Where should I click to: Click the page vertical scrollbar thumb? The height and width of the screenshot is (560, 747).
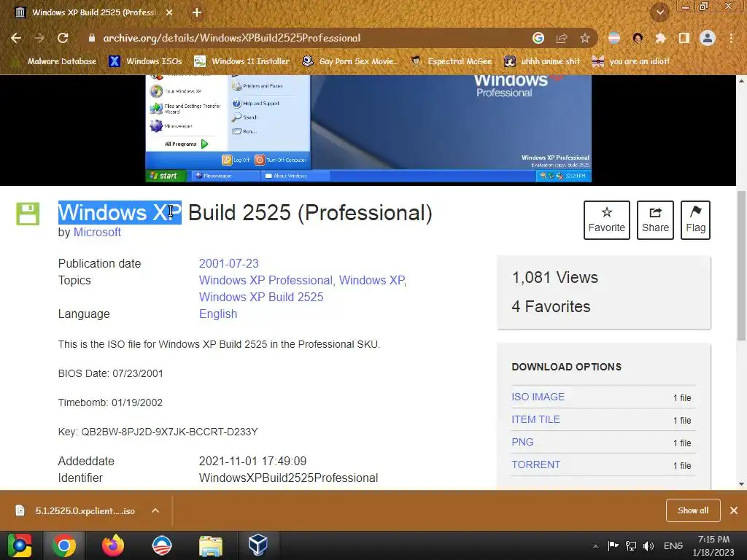point(741,265)
